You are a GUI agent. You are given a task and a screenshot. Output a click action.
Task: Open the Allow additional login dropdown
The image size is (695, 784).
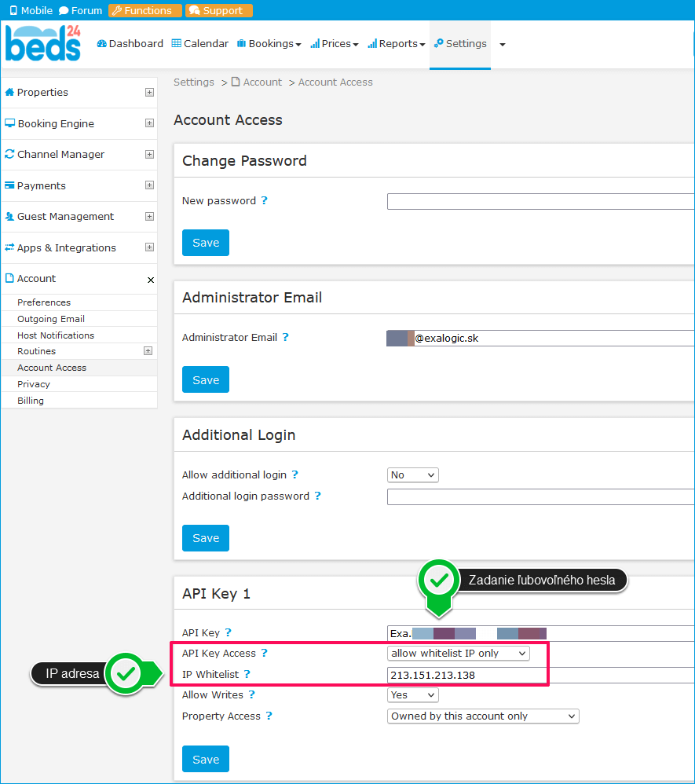click(413, 475)
